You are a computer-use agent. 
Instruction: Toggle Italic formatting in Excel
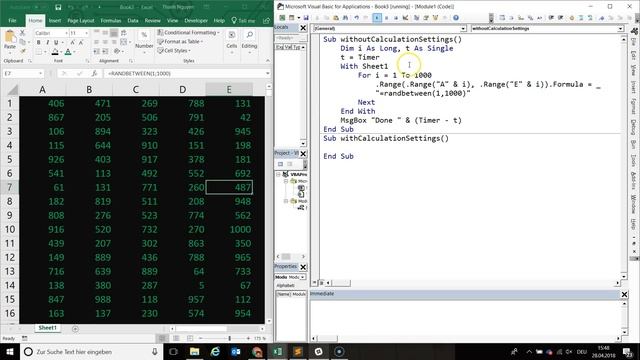47,42
